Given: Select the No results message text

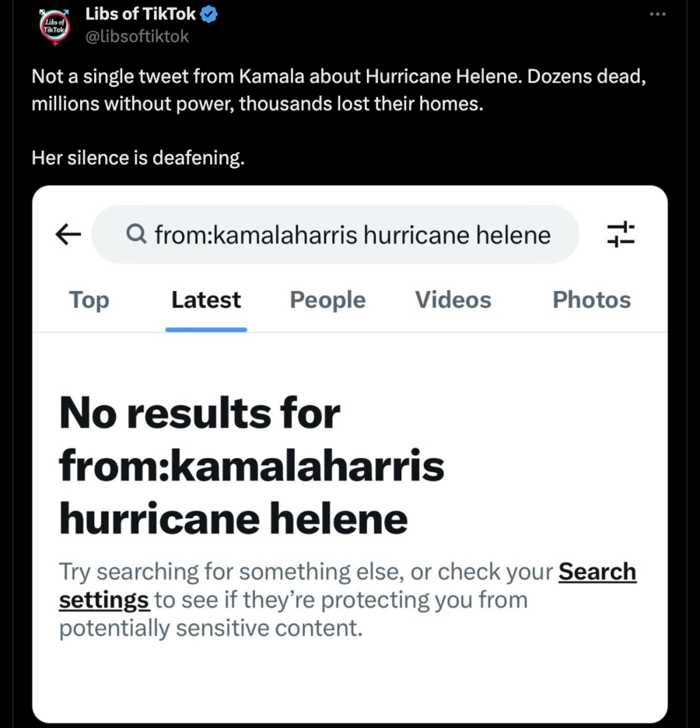Looking at the screenshot, I should (x=249, y=465).
